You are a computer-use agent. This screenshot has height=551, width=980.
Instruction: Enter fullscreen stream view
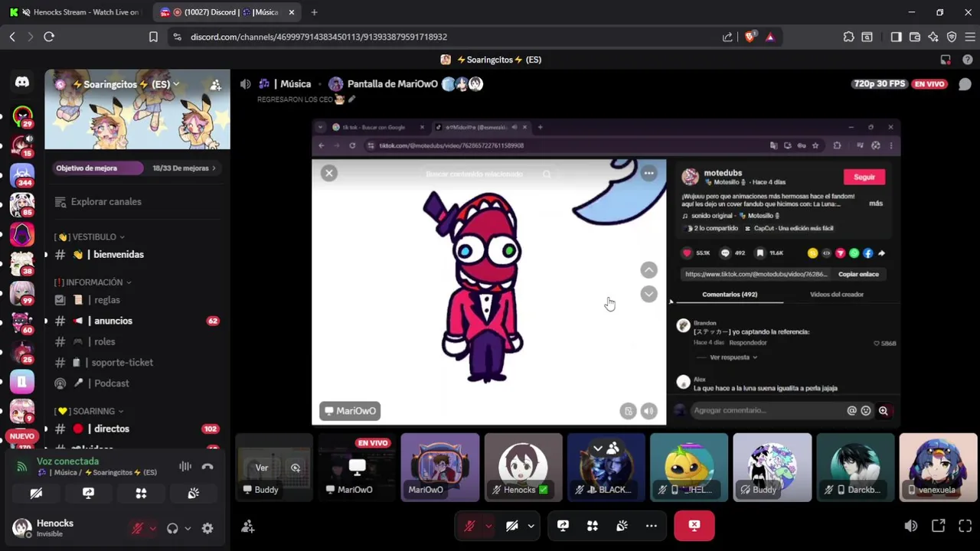965,526
